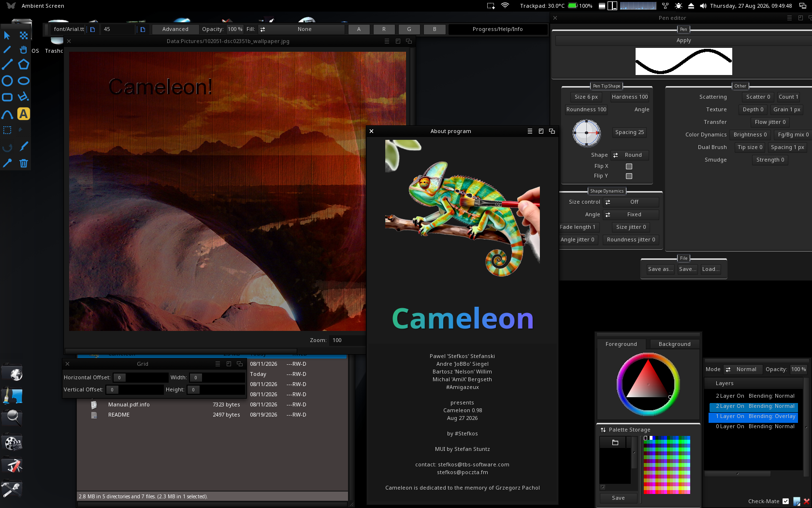Select the checkerboard pattern tool

coord(24,35)
